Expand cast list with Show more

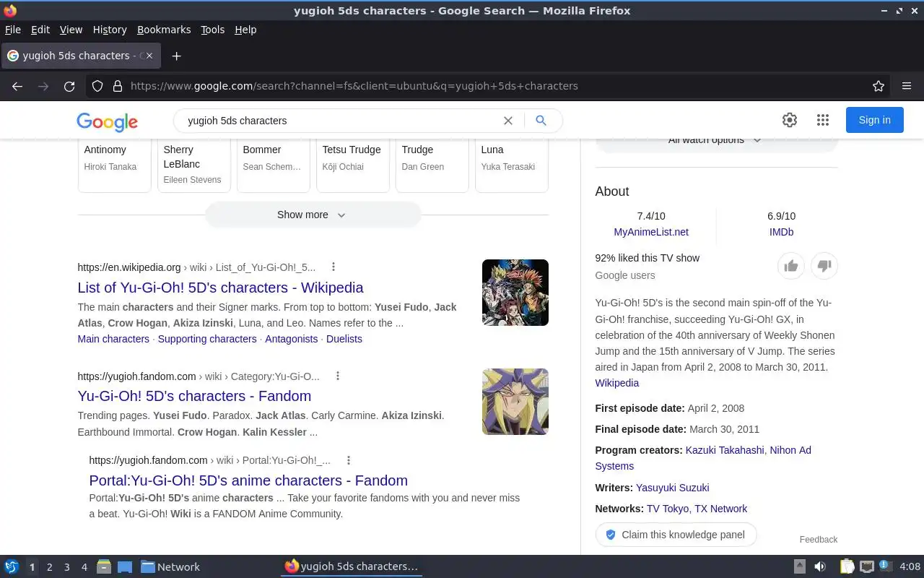pyautogui.click(x=313, y=215)
